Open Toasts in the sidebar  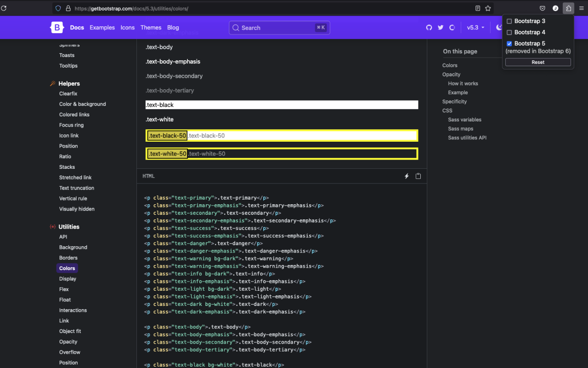(x=67, y=55)
